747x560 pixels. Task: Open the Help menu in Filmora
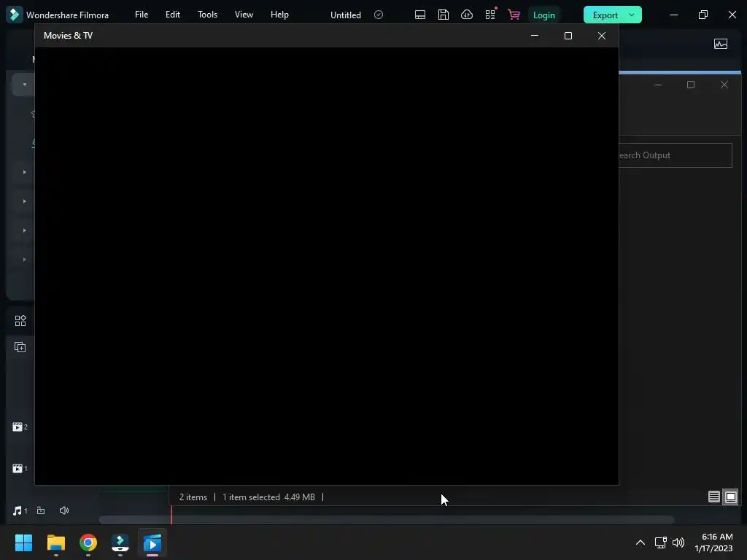pos(279,15)
